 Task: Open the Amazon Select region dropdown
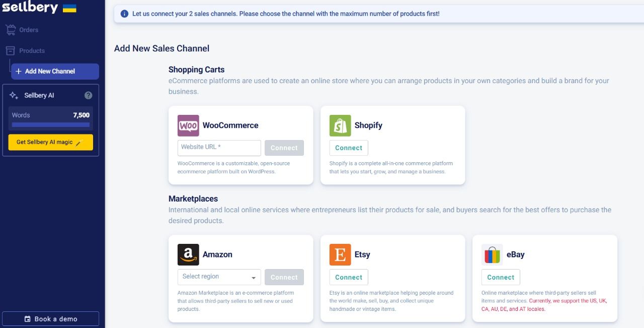(219, 277)
